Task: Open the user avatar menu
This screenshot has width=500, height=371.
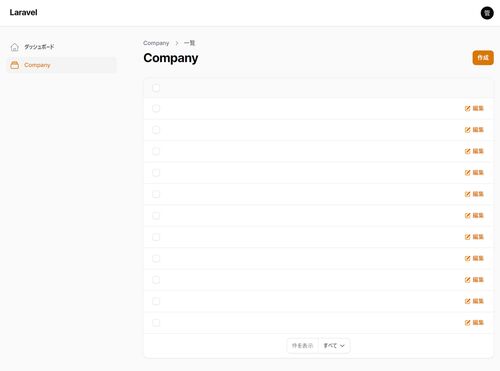Action: point(487,13)
